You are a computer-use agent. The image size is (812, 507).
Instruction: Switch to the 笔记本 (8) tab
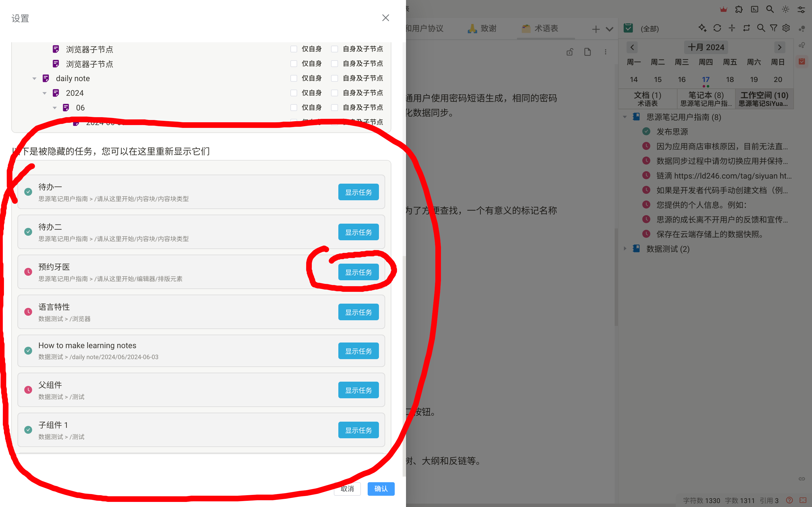click(x=706, y=99)
